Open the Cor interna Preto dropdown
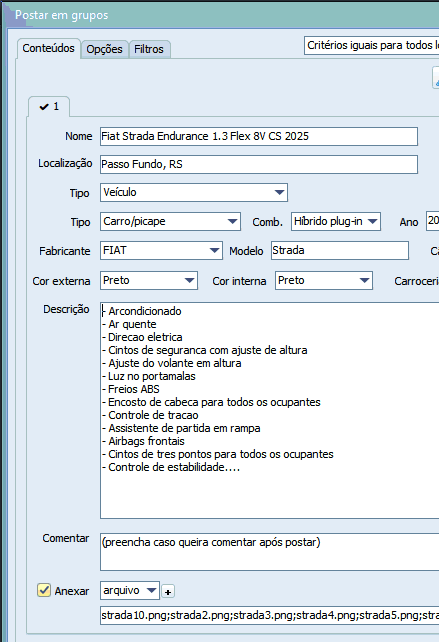Viewport: 439px width, 642px height. [x=324, y=280]
